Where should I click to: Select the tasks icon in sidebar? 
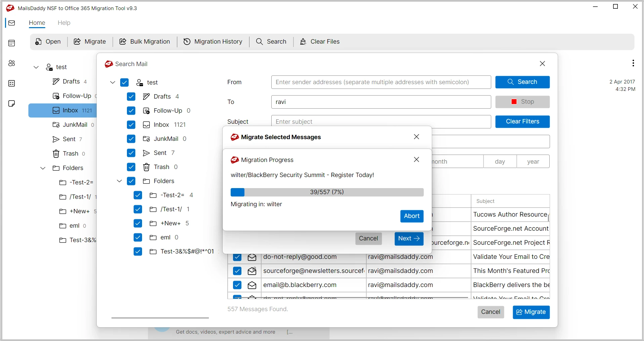pos(12,83)
